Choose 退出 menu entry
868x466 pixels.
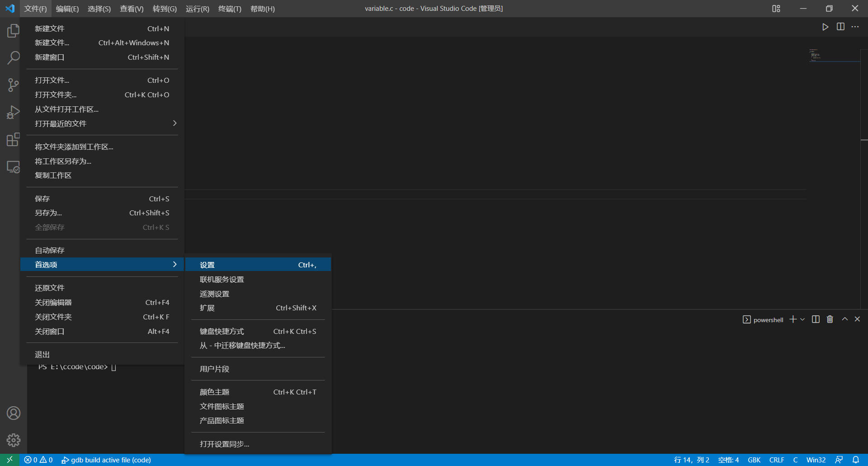click(102, 355)
